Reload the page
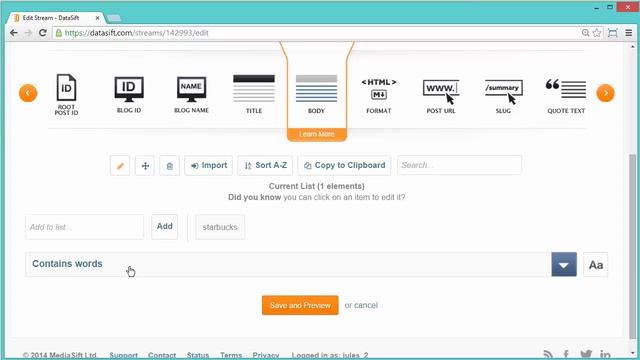 click(42, 33)
